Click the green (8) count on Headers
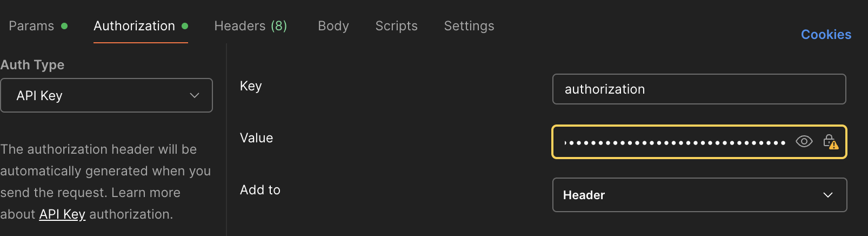The image size is (868, 236). [279, 26]
